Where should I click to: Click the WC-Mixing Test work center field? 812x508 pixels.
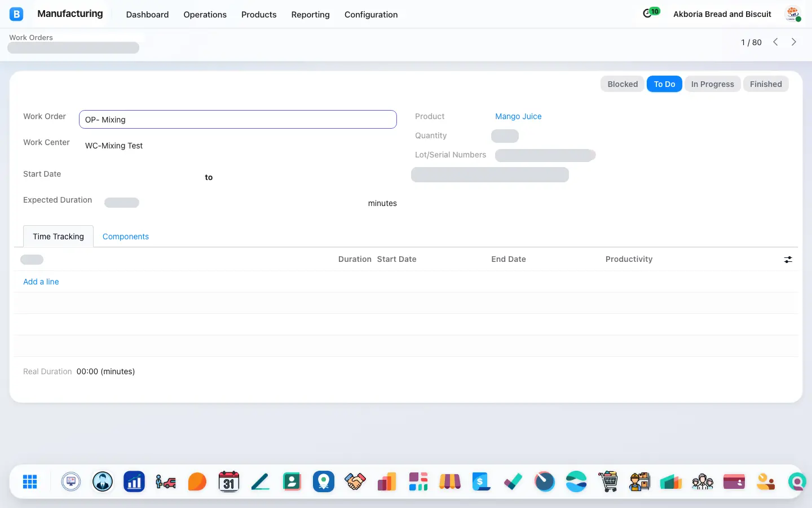click(237, 146)
